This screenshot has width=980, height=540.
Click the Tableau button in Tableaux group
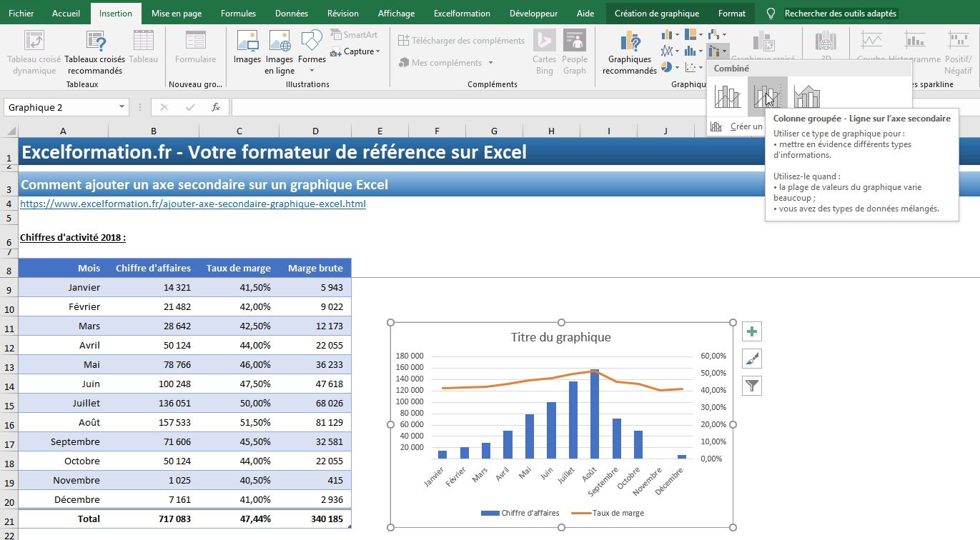click(144, 47)
